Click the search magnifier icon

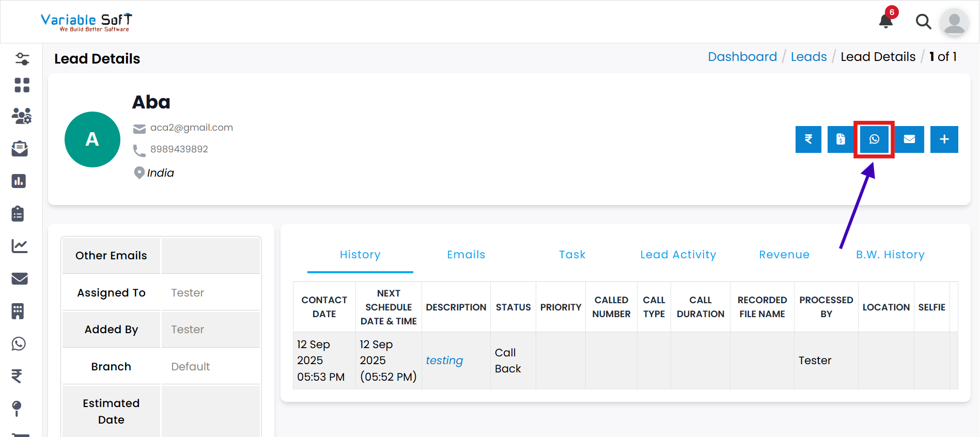(923, 22)
